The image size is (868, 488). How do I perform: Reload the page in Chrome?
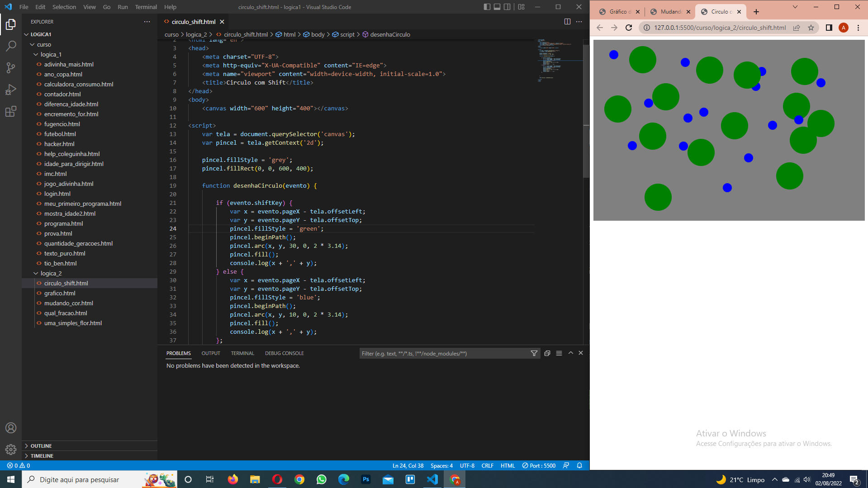click(629, 28)
